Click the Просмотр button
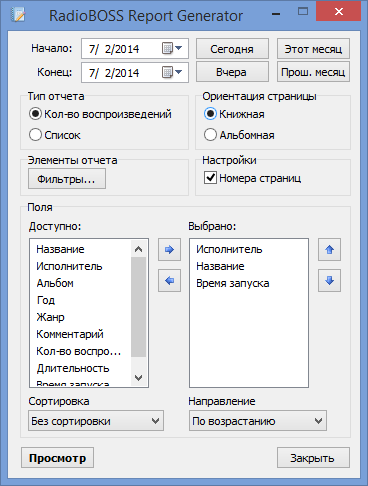This screenshot has height=486, width=368. pyautogui.click(x=57, y=458)
